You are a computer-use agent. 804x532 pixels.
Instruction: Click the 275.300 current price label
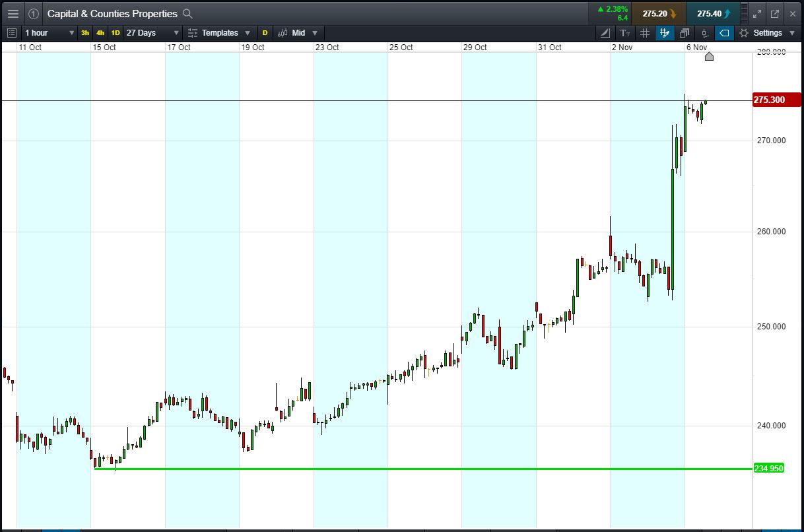pyautogui.click(x=776, y=100)
